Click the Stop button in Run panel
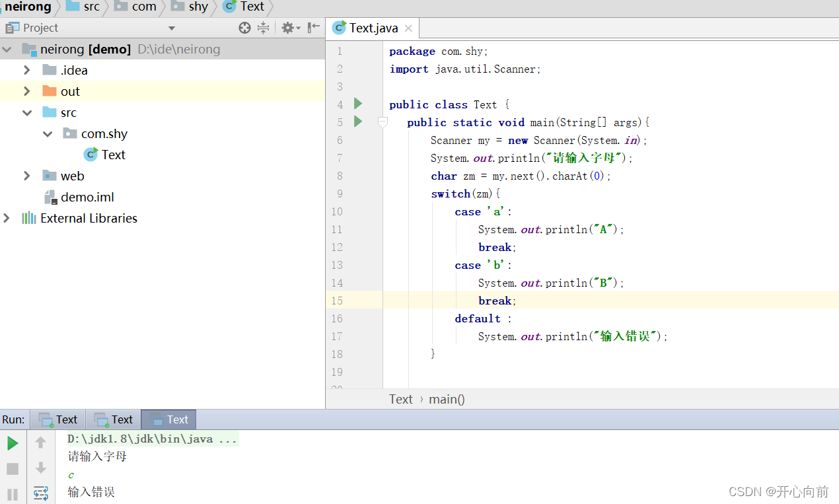The image size is (839, 504). pos(13,469)
